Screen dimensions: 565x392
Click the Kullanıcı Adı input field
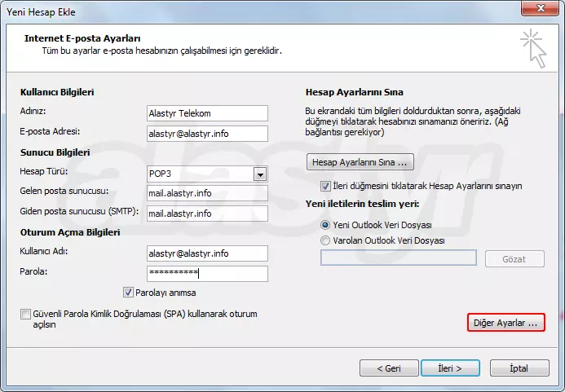click(207, 253)
